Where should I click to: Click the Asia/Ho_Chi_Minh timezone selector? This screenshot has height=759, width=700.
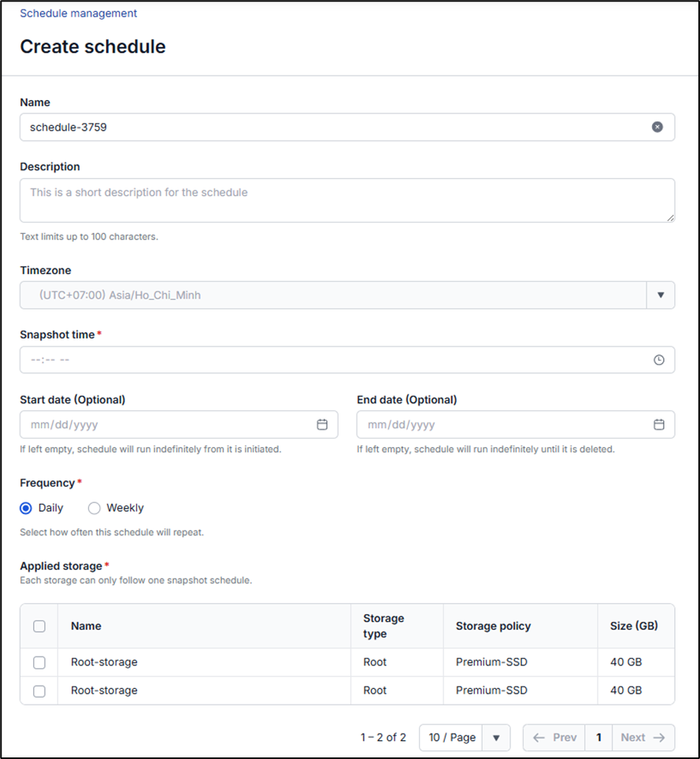pos(331,295)
